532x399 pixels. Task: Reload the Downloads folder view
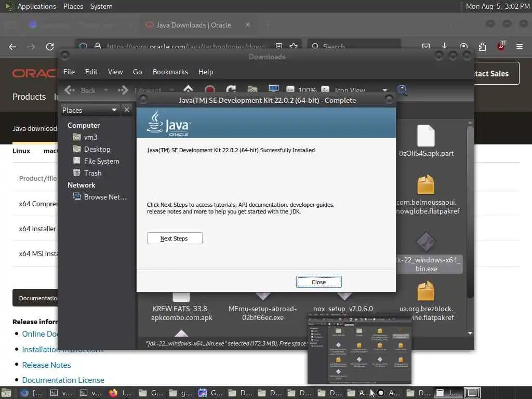[x=231, y=89]
